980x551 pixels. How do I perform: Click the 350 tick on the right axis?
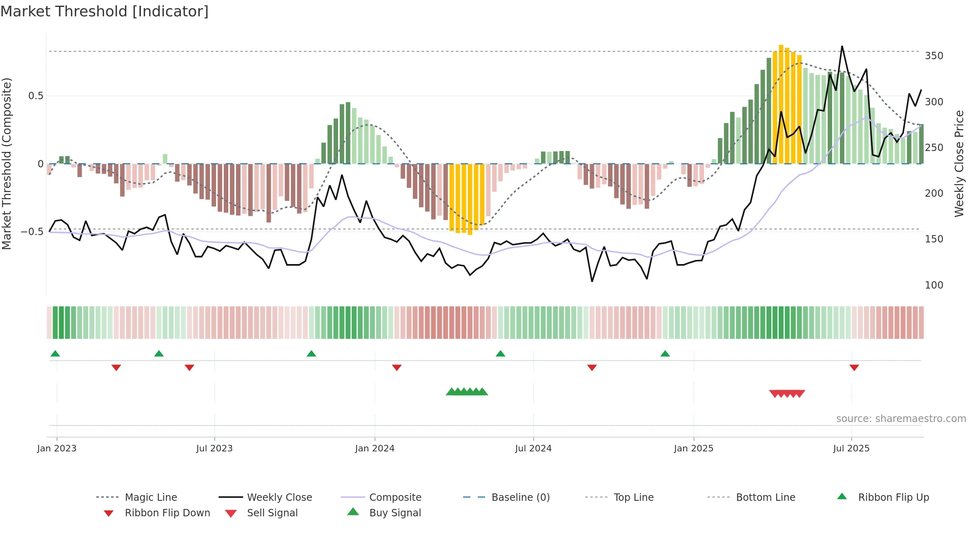934,56
